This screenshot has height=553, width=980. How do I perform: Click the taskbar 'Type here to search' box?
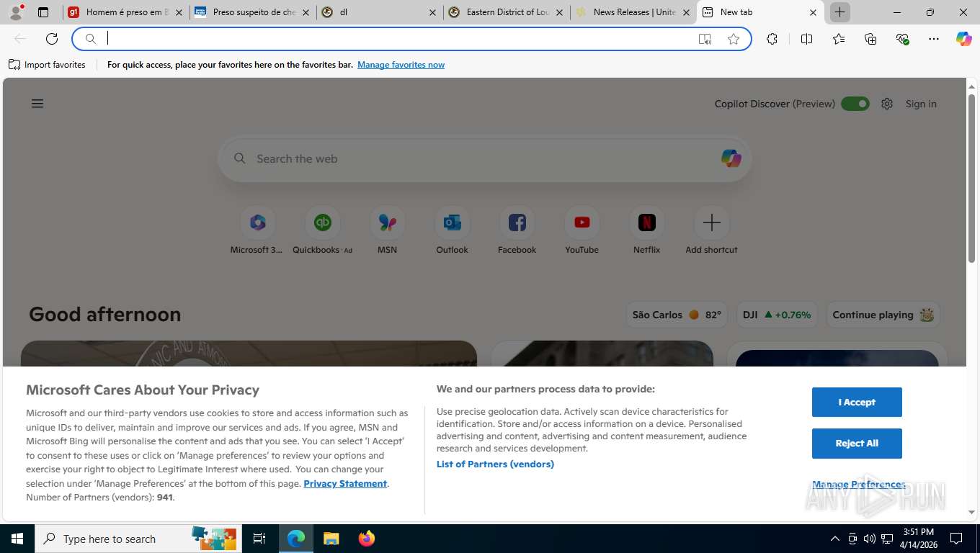pyautogui.click(x=138, y=539)
